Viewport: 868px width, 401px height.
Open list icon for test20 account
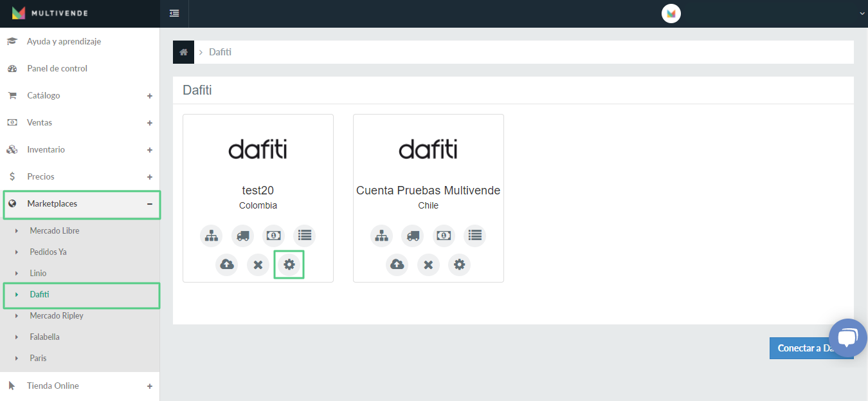click(304, 236)
